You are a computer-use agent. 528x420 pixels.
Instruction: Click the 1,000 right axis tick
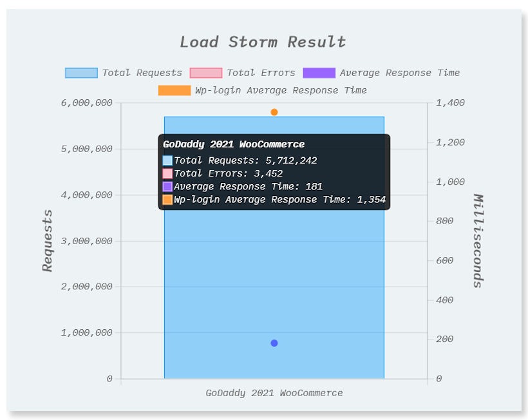click(450, 182)
